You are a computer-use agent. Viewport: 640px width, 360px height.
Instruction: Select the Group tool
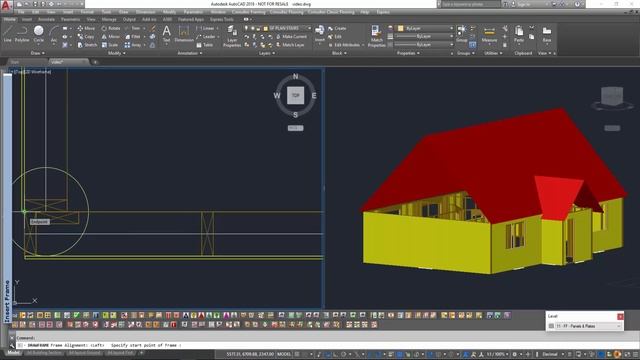[462, 34]
